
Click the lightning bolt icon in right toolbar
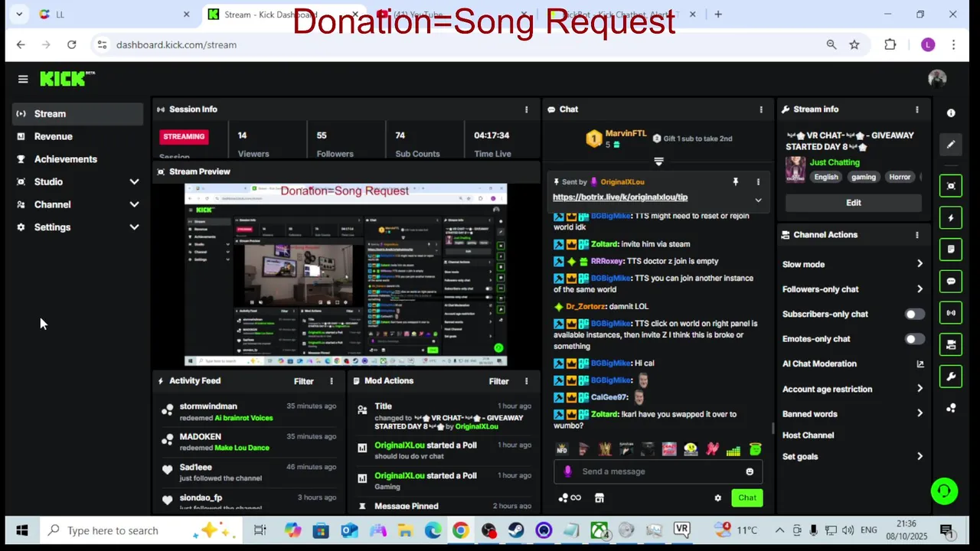tap(951, 218)
